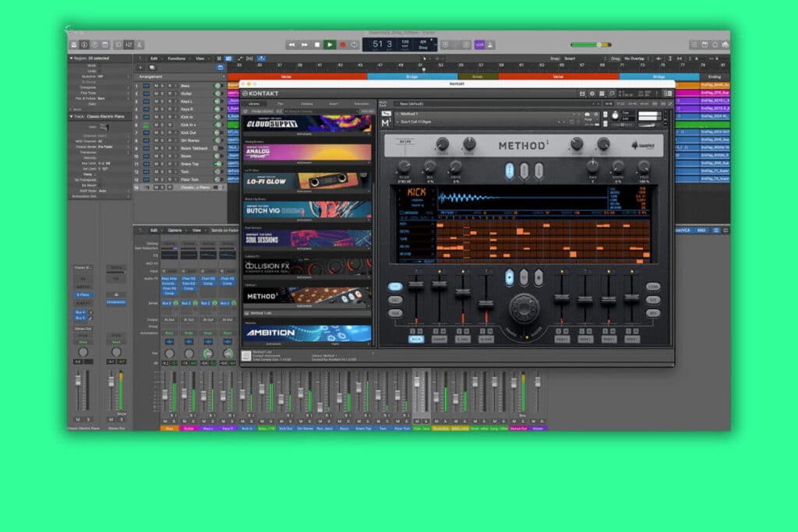Add a new track with plus button
This screenshot has width=798, height=532.
pos(141,67)
